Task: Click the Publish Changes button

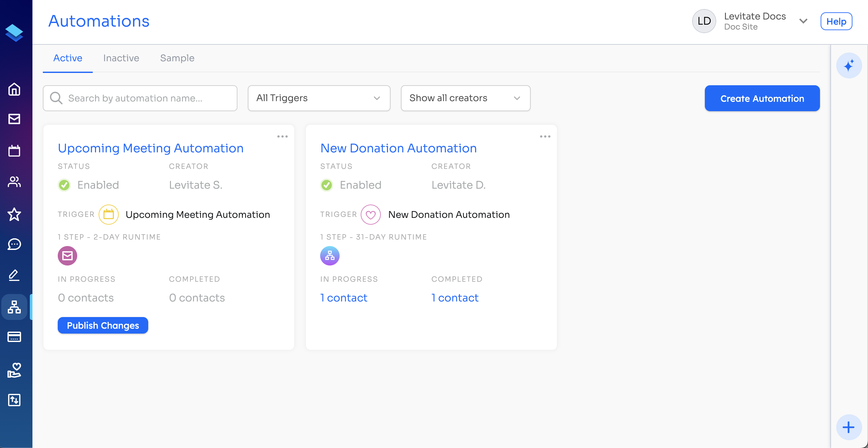Action: coord(103,325)
